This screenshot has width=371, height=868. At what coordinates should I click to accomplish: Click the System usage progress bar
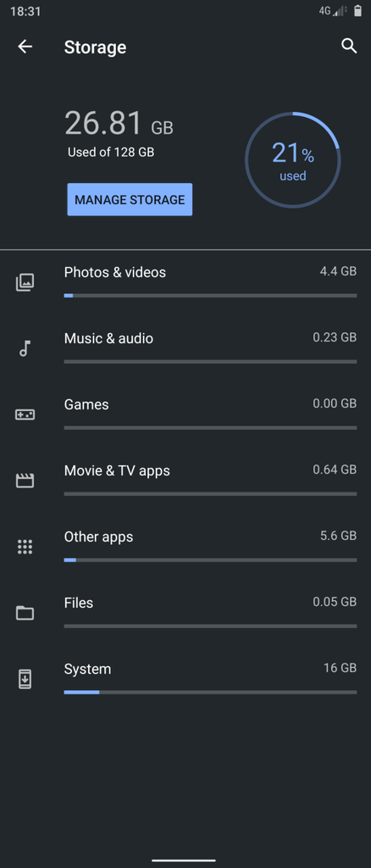pyautogui.click(x=210, y=692)
